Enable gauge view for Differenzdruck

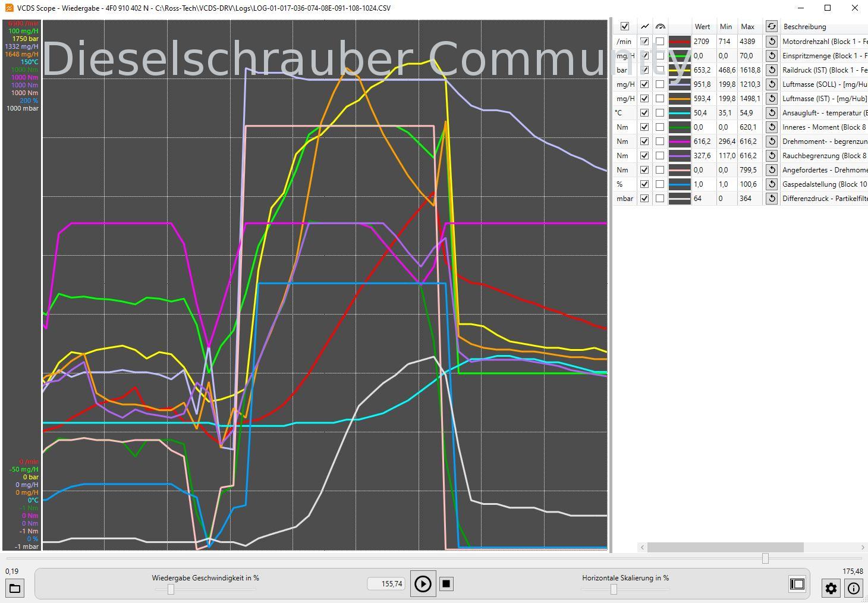point(660,199)
